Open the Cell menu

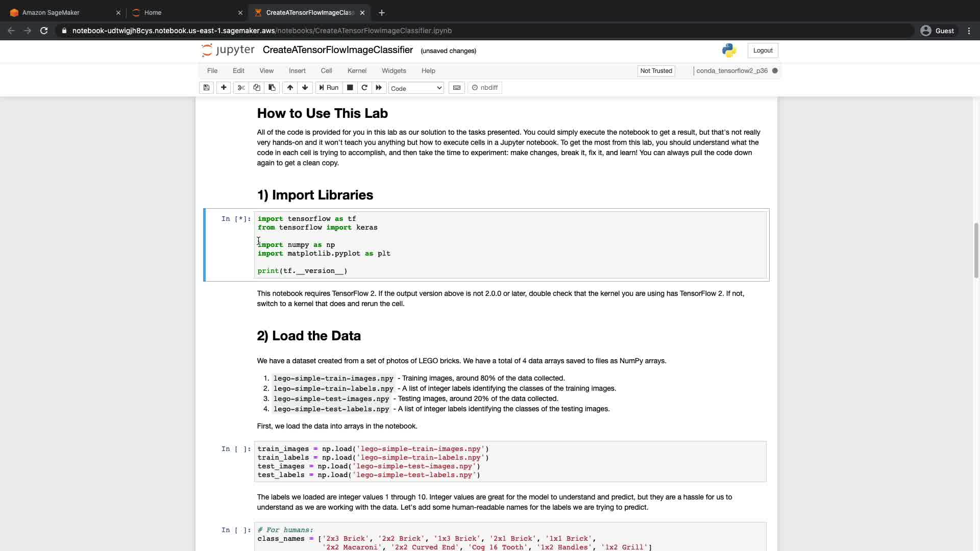click(326, 71)
